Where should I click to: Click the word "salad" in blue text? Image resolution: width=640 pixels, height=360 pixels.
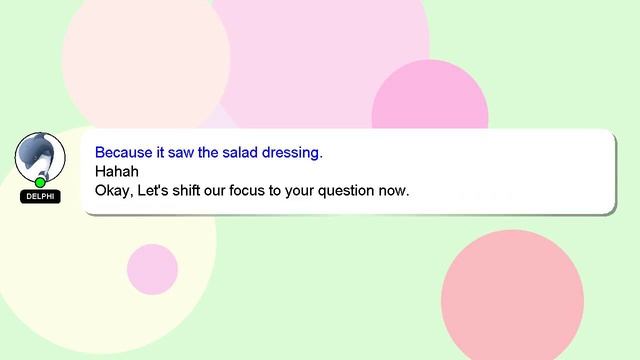pos(240,152)
